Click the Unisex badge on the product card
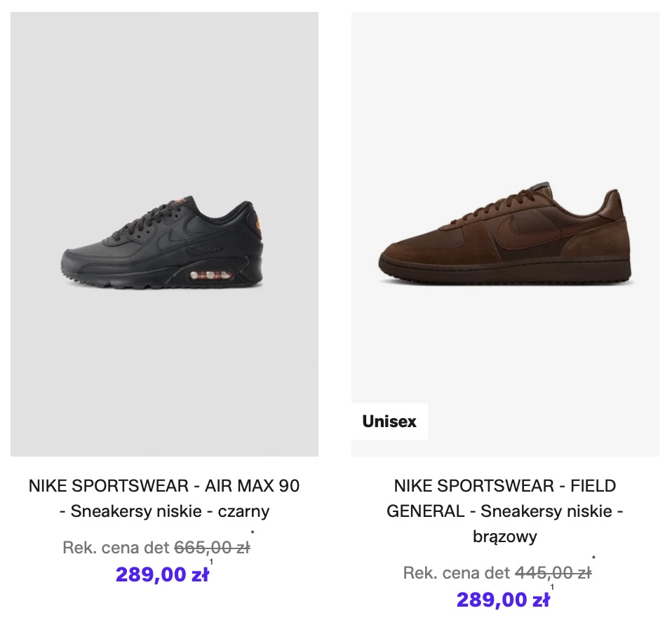 click(x=389, y=422)
